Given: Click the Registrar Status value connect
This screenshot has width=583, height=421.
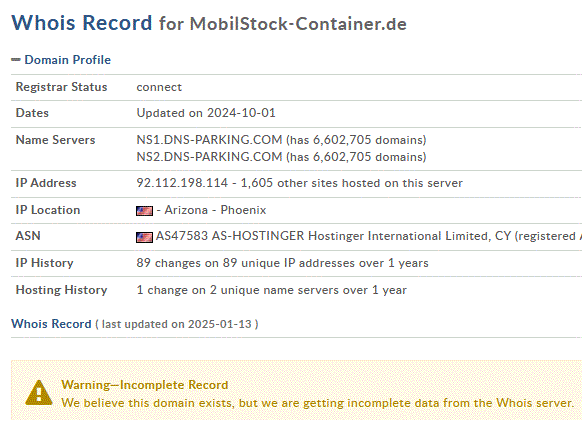Looking at the screenshot, I should click(159, 87).
